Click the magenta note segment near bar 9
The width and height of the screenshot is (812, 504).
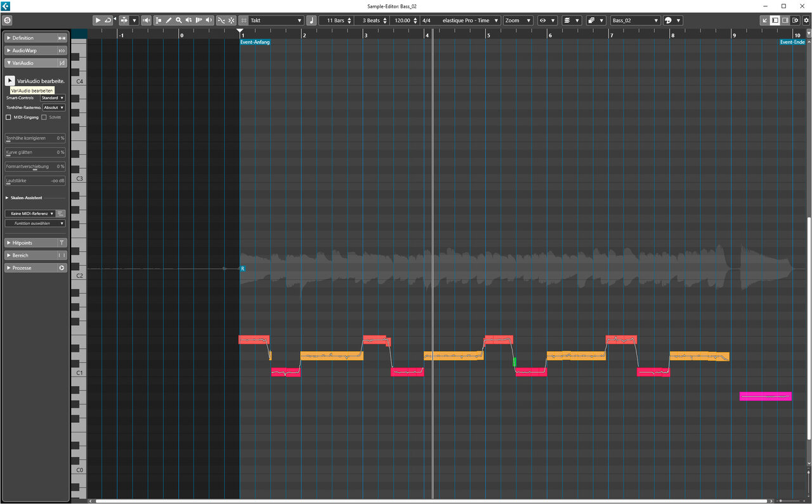pos(765,396)
